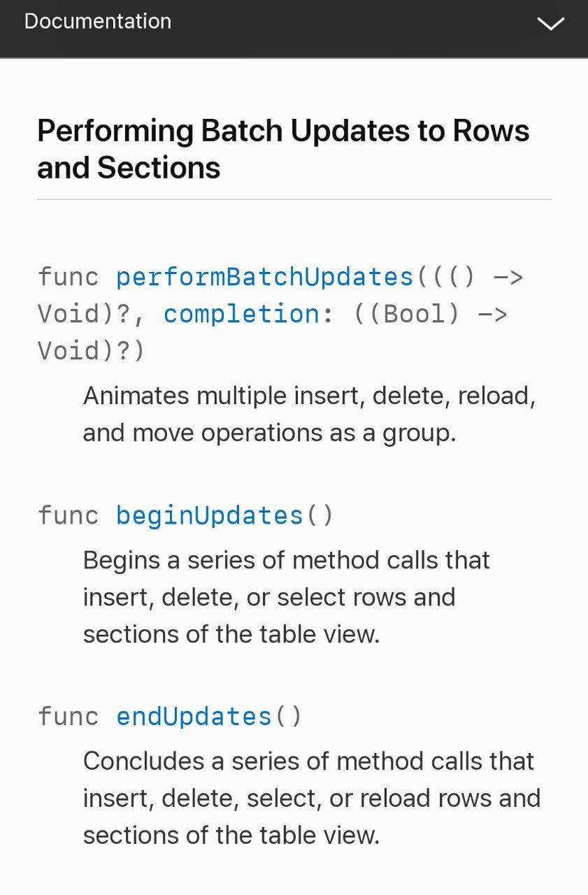Tap the Documentation header title
Screen dimensions: 588x895
[98, 21]
